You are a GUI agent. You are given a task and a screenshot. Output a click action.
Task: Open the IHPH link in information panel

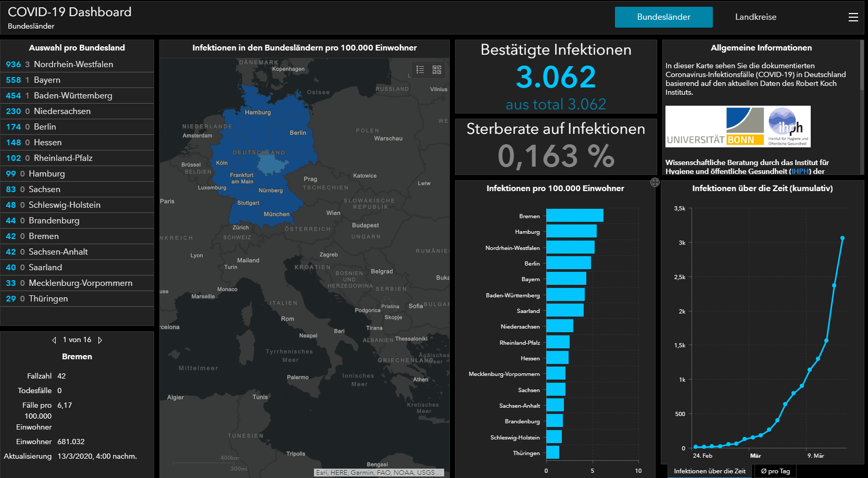pos(800,171)
